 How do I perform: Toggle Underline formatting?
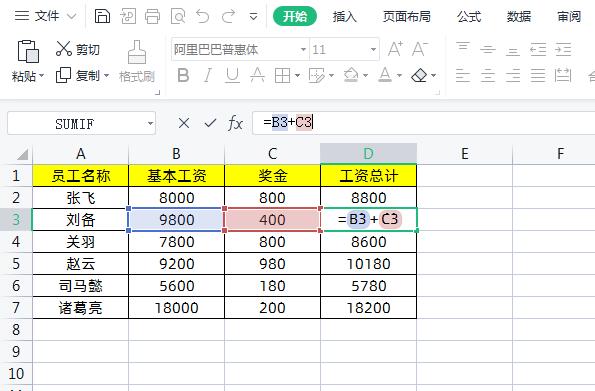pyautogui.click(x=232, y=75)
